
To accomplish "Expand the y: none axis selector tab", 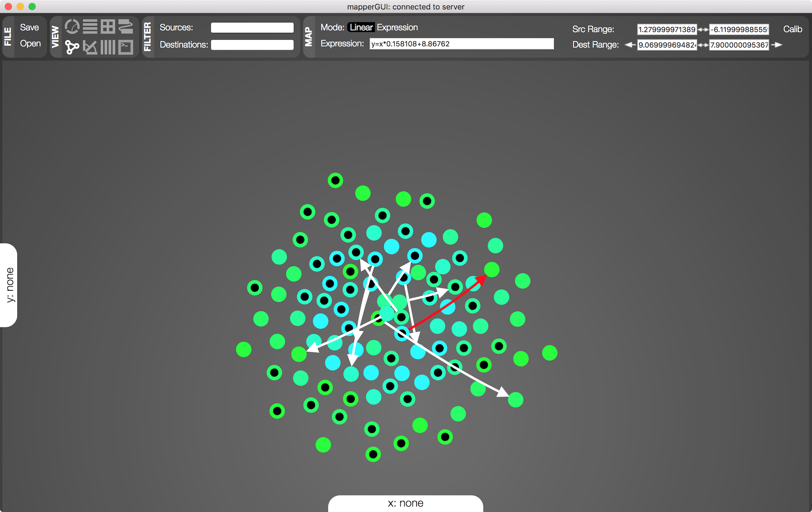I will pyautogui.click(x=9, y=285).
